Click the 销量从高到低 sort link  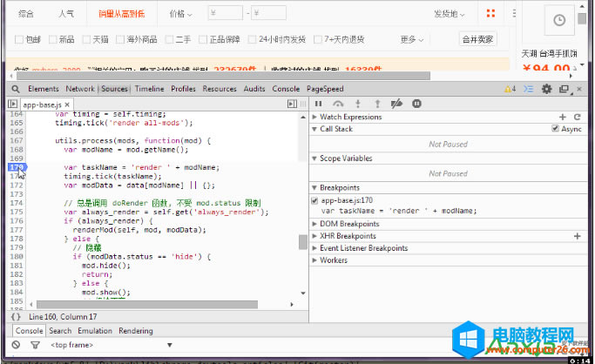tap(122, 14)
